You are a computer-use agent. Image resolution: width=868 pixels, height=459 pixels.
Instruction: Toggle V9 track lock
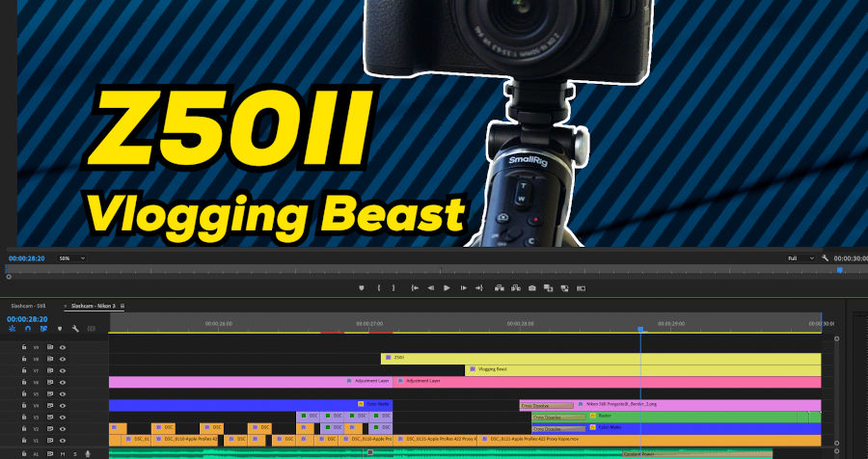click(x=24, y=347)
